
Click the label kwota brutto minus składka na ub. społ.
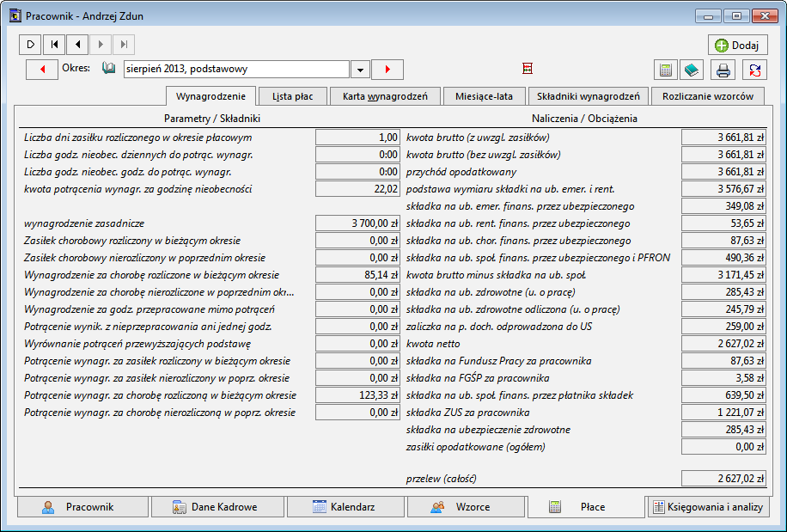coord(497,275)
